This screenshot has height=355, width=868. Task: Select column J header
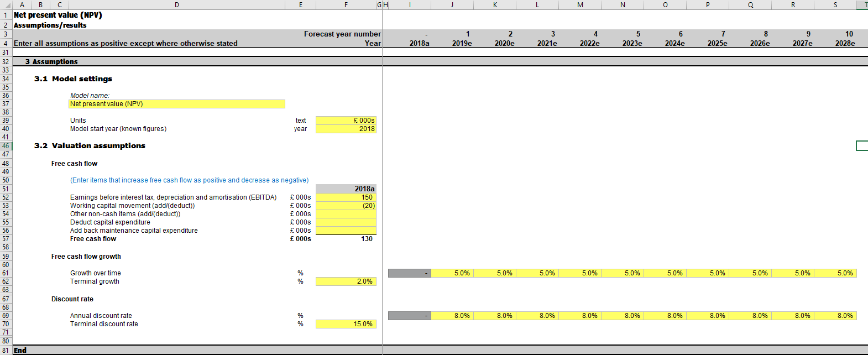(x=452, y=5)
